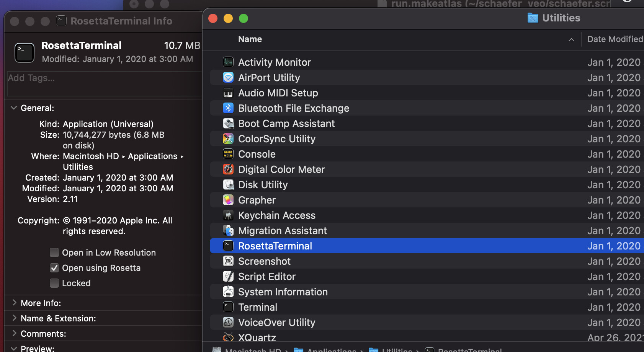This screenshot has width=644, height=352.
Task: Enable Open in Low Resolution checkbox
Action: pyautogui.click(x=54, y=253)
